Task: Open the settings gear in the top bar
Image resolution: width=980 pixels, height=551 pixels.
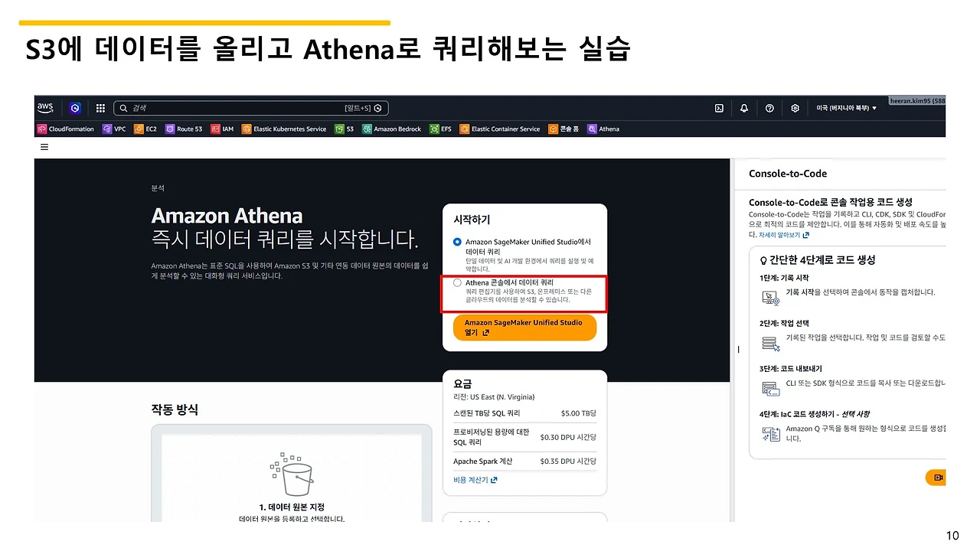Action: point(795,108)
